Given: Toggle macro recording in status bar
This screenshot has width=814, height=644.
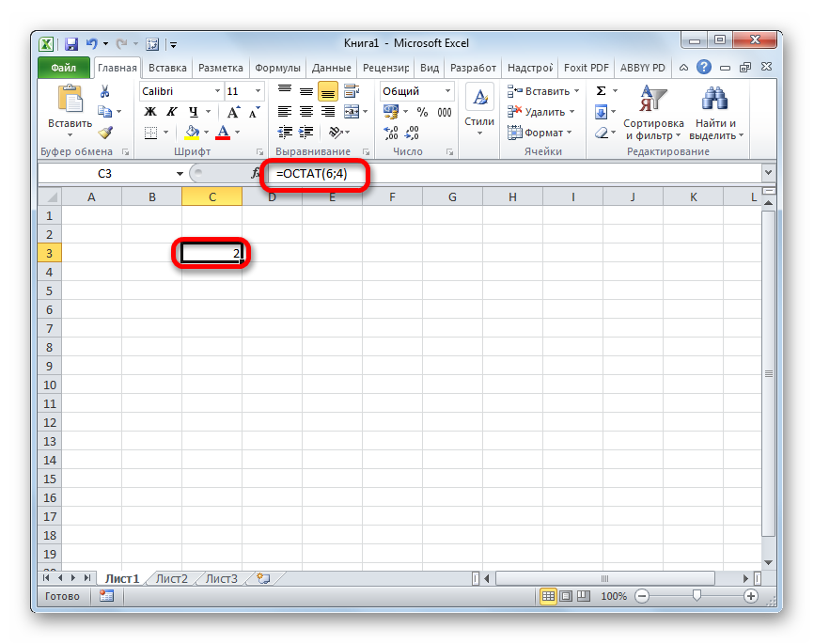Looking at the screenshot, I should pyautogui.click(x=106, y=596).
